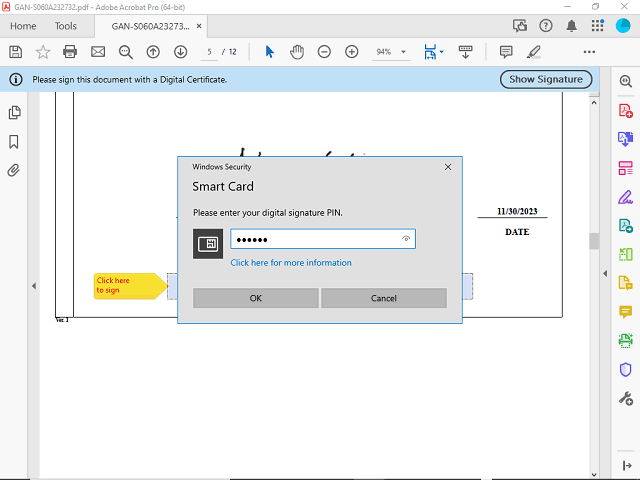Viewport: 640px width, 480px height.
Task: Click the Show Signature button
Action: point(546,79)
